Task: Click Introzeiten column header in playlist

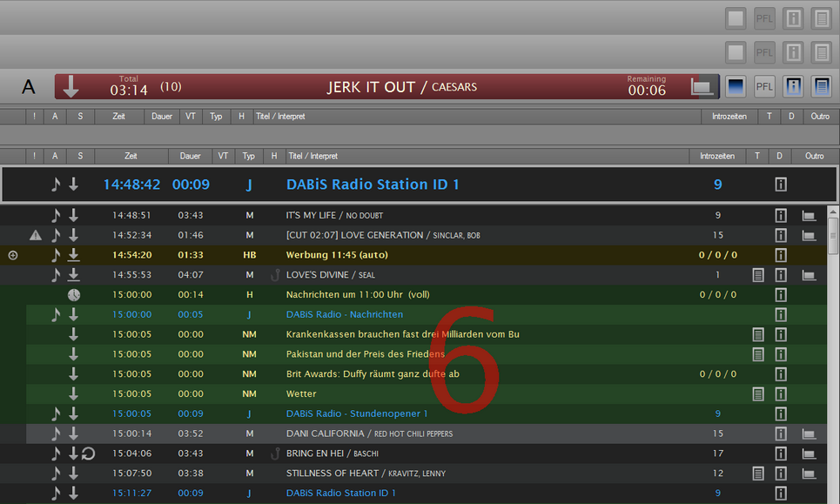Action: pyautogui.click(x=716, y=156)
